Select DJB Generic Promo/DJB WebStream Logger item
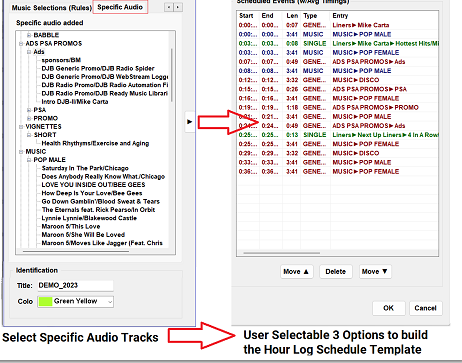The image size is (462, 363). [x=105, y=77]
